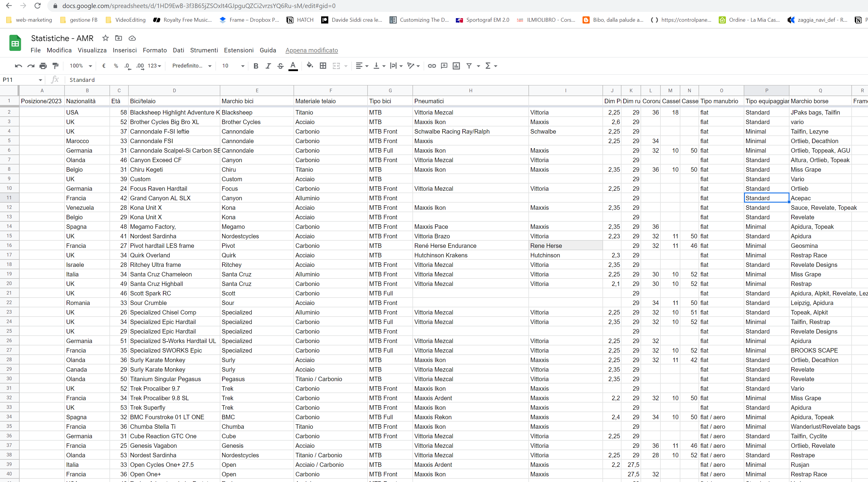Click the Insert link icon
This screenshot has height=482, width=868.
tap(432, 66)
